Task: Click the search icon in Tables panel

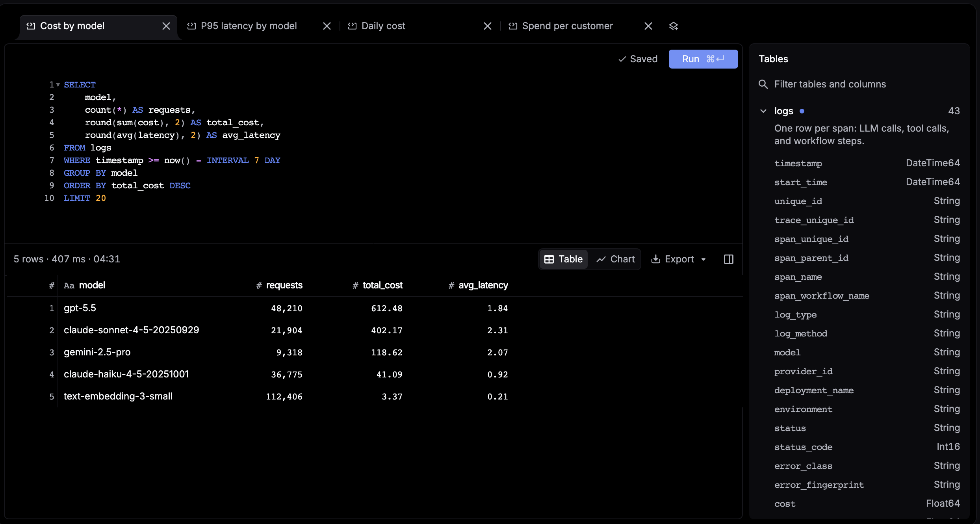Action: (x=763, y=84)
